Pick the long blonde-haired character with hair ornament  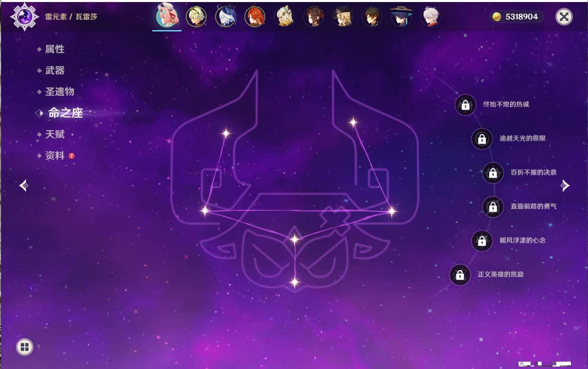click(x=284, y=17)
